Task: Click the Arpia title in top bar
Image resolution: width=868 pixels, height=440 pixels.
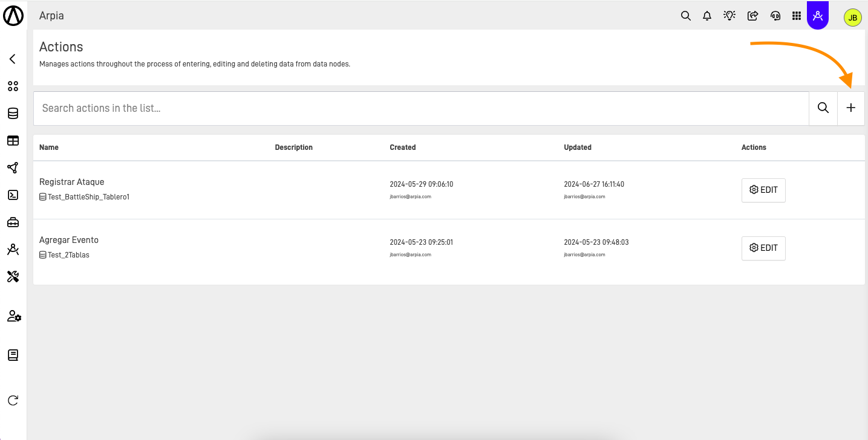Action: point(51,16)
